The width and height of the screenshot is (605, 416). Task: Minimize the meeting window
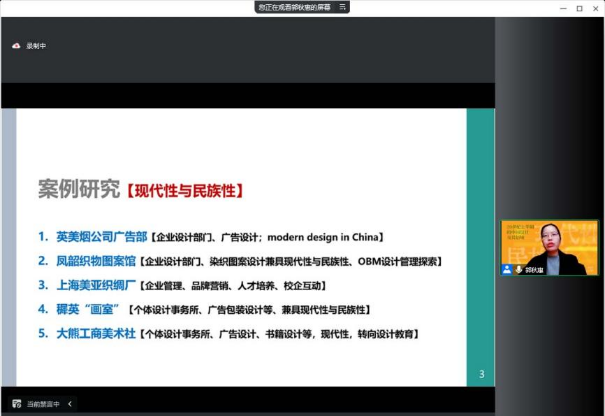tap(563, 8)
